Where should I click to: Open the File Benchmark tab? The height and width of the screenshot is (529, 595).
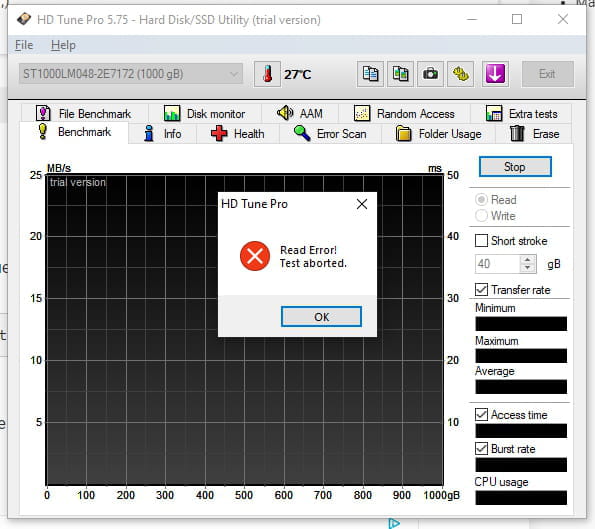pyautogui.click(x=84, y=113)
